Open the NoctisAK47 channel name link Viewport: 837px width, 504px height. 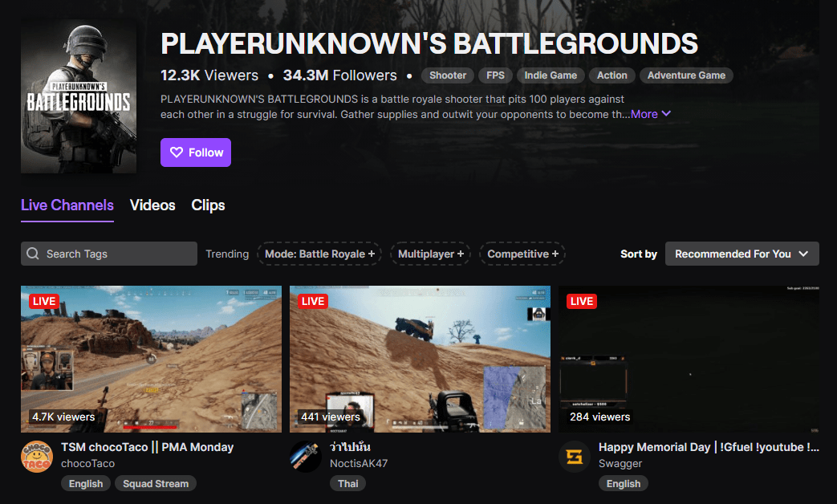pos(359,463)
